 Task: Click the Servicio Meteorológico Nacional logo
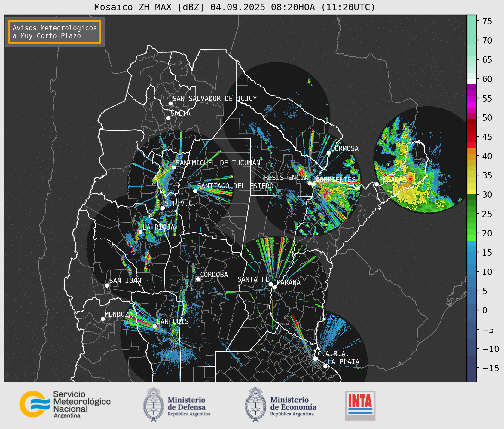tap(65, 404)
